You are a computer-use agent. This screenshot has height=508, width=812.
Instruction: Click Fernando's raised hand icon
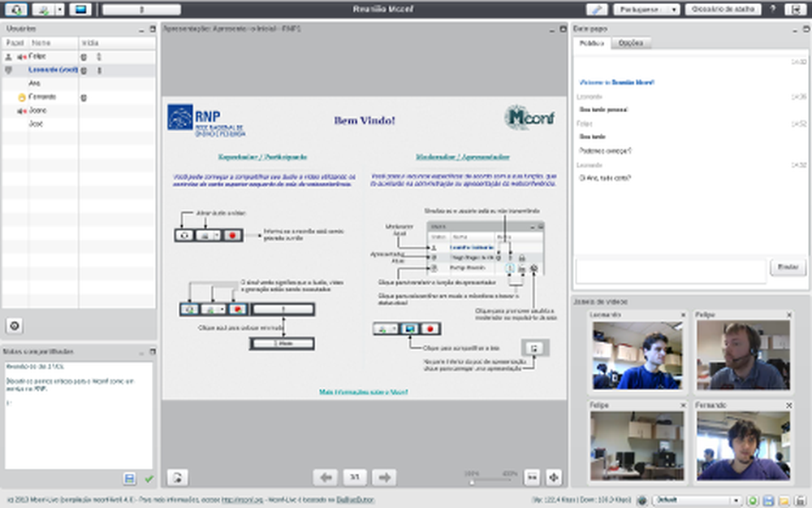click(x=22, y=97)
